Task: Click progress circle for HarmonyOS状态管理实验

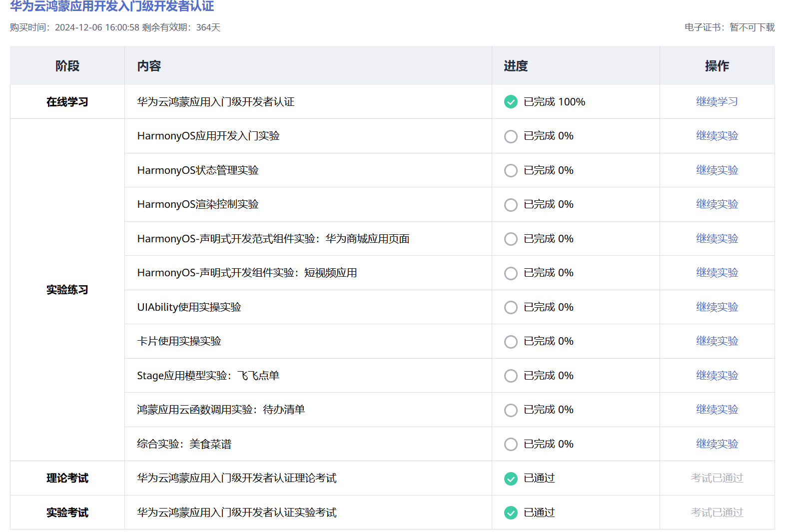Action: tap(511, 170)
